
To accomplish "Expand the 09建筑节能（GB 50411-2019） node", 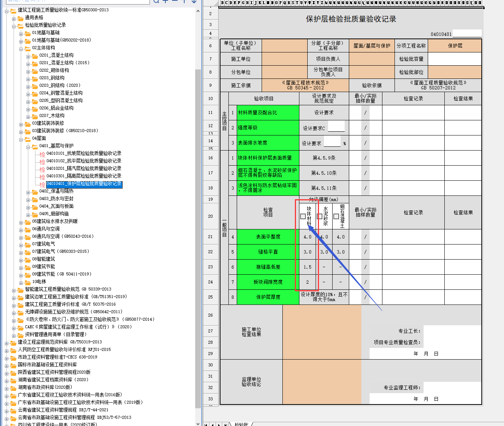I will (21, 275).
